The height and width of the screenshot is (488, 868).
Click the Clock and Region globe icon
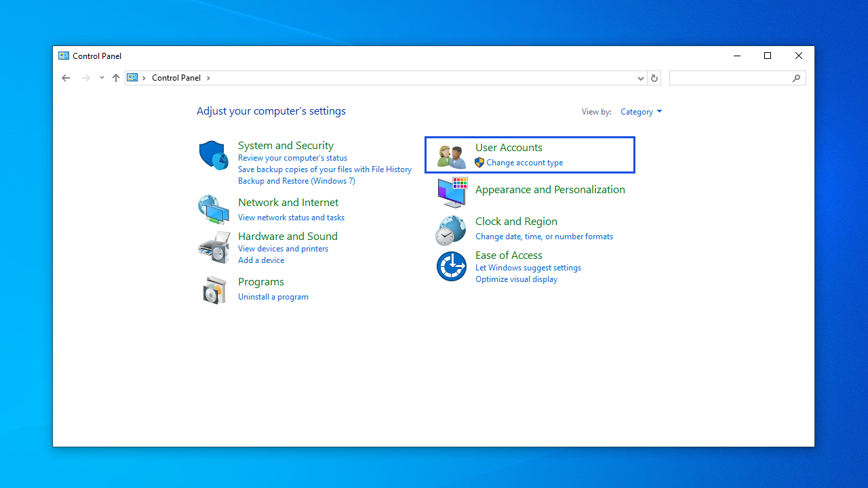451,230
